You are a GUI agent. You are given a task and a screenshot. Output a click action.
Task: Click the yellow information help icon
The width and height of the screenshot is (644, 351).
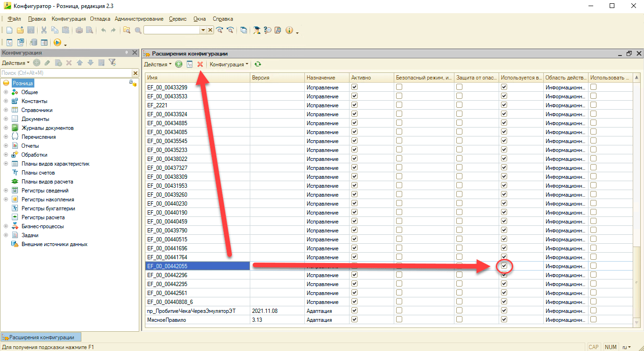click(x=289, y=30)
